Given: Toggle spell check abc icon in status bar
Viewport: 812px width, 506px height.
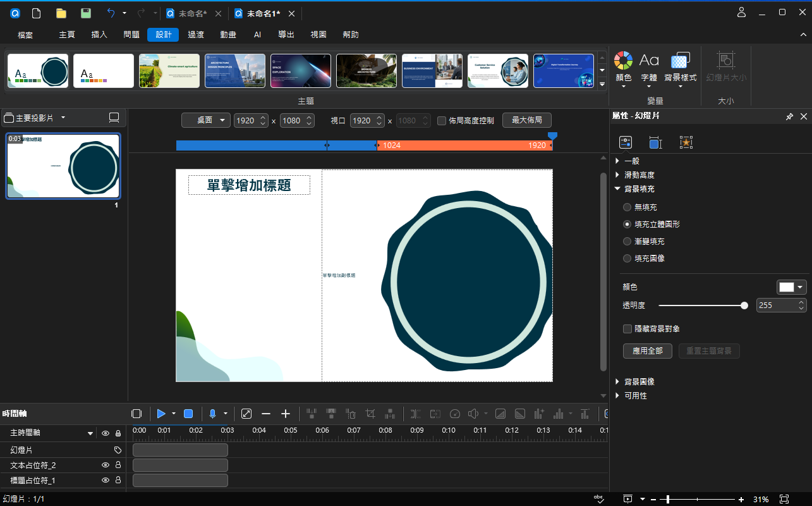Looking at the screenshot, I should click(x=599, y=499).
